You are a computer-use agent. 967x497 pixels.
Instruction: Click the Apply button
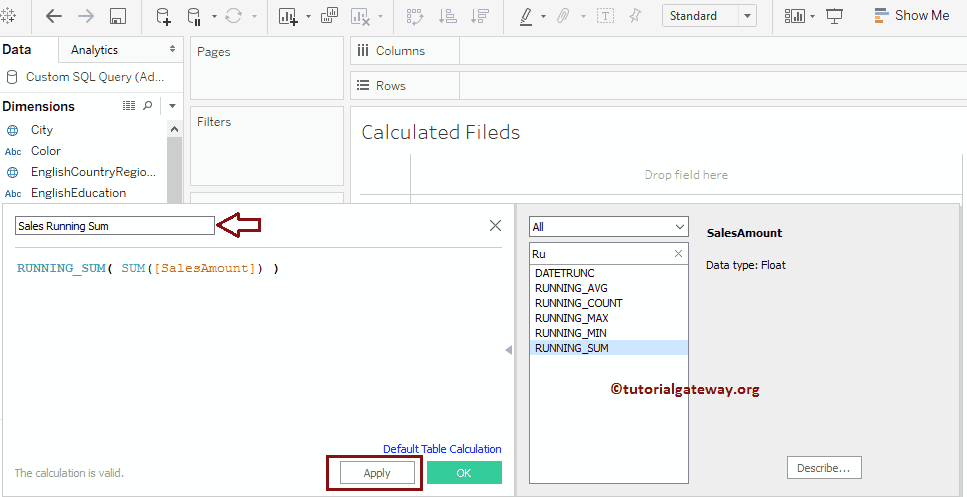(377, 473)
